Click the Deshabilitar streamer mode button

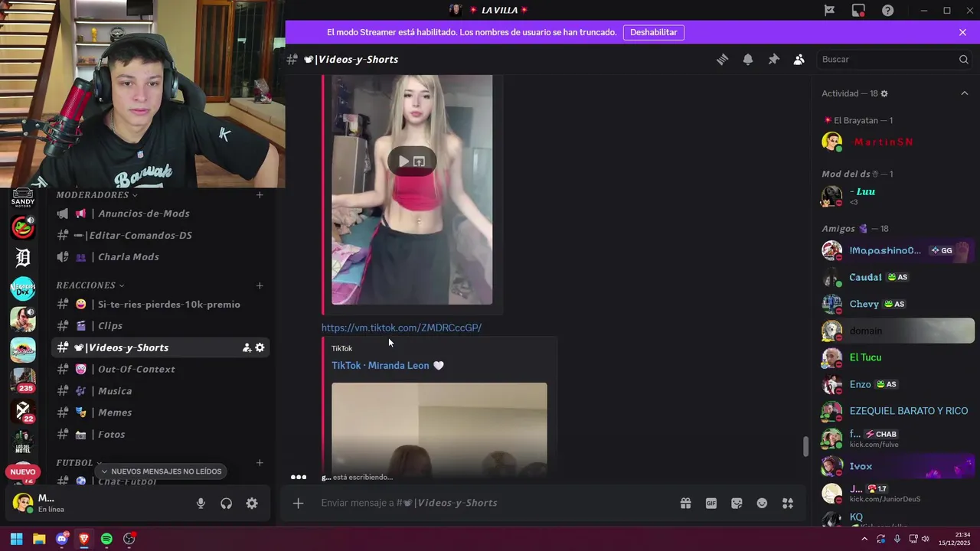pos(654,32)
